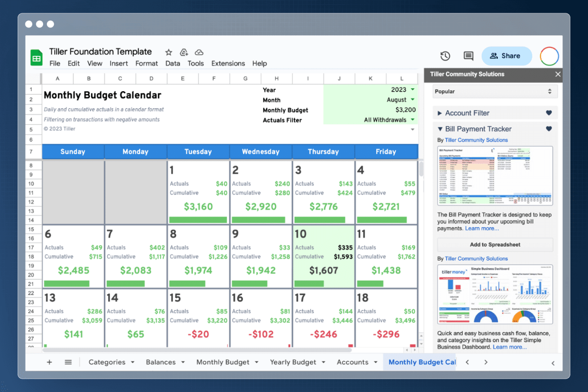This screenshot has width=588, height=392.
Task: Open the Extensions menu
Action: 228,63
